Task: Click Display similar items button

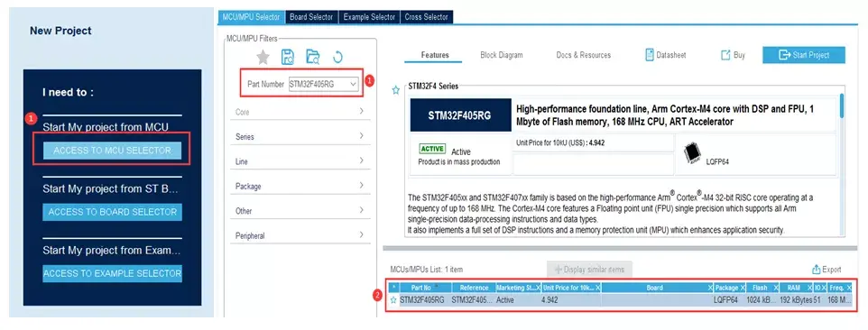Action: (x=589, y=270)
